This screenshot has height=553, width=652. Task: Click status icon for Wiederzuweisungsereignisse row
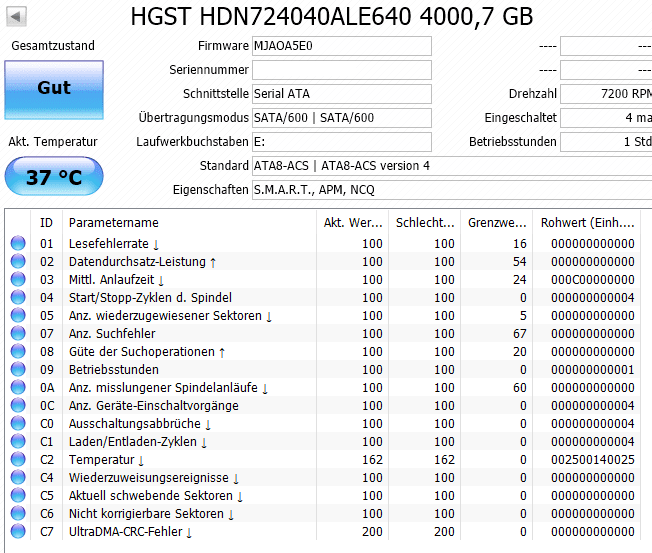point(18,477)
